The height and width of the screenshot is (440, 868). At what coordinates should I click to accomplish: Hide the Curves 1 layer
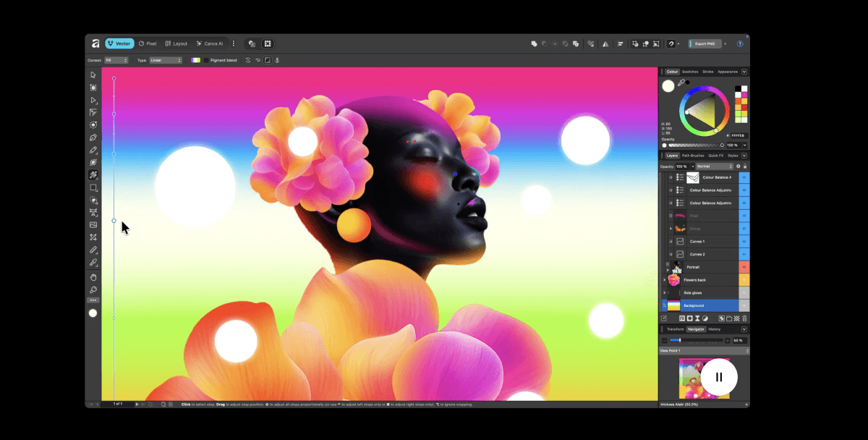pyautogui.click(x=744, y=241)
